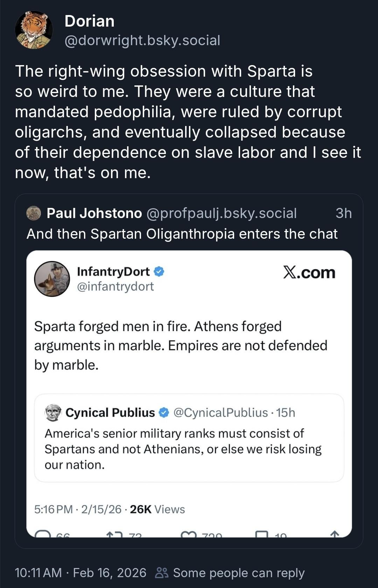Click the 3h timestamp on quoted post
Screen dimensions: 378x588
343,213
